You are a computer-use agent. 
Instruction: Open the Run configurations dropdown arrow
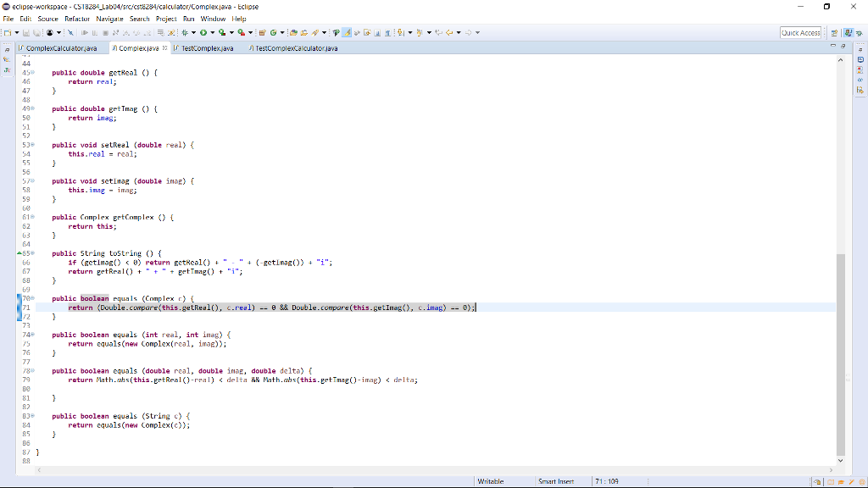[x=212, y=33]
